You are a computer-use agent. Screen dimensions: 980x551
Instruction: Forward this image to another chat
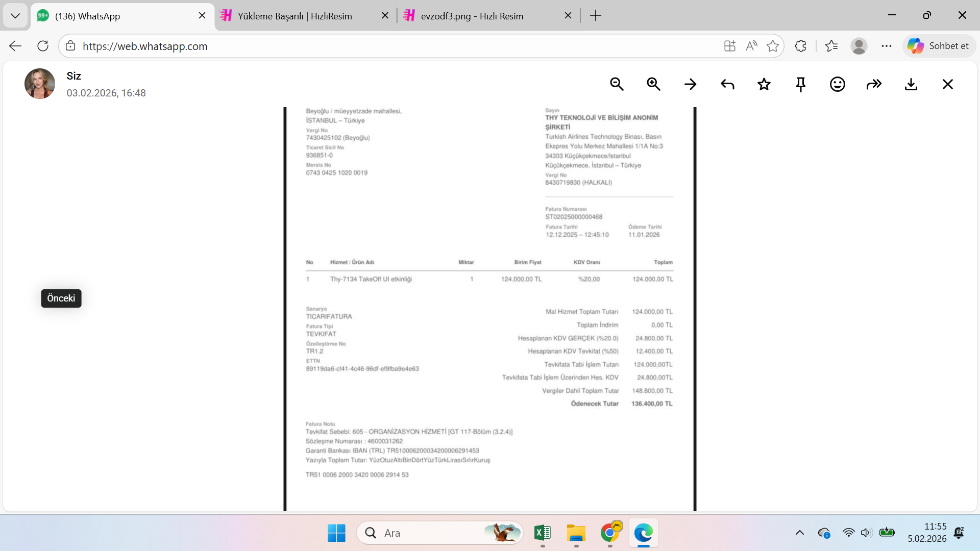(874, 84)
